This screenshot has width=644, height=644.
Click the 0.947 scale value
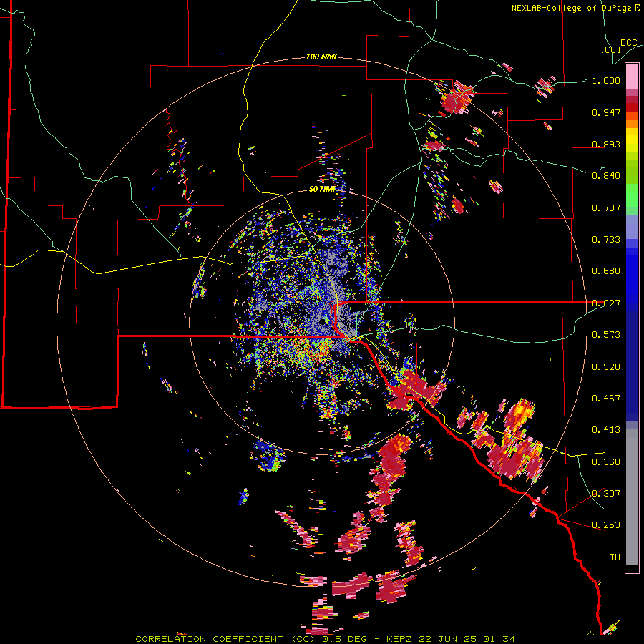(x=606, y=112)
